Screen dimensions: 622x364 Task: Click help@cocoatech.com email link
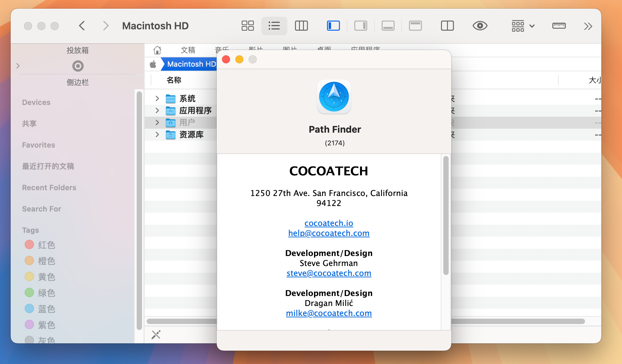[x=329, y=233]
